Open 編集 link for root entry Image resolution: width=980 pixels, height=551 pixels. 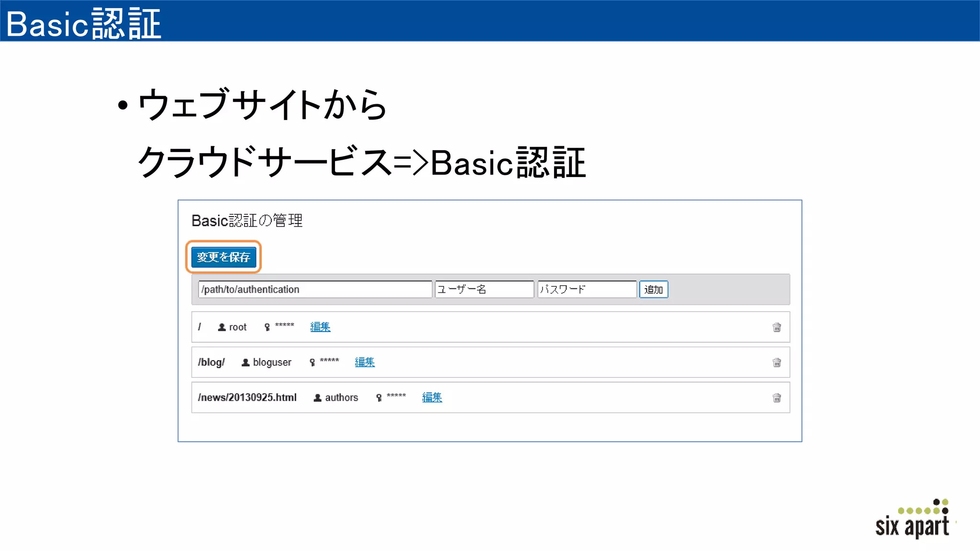click(x=320, y=327)
